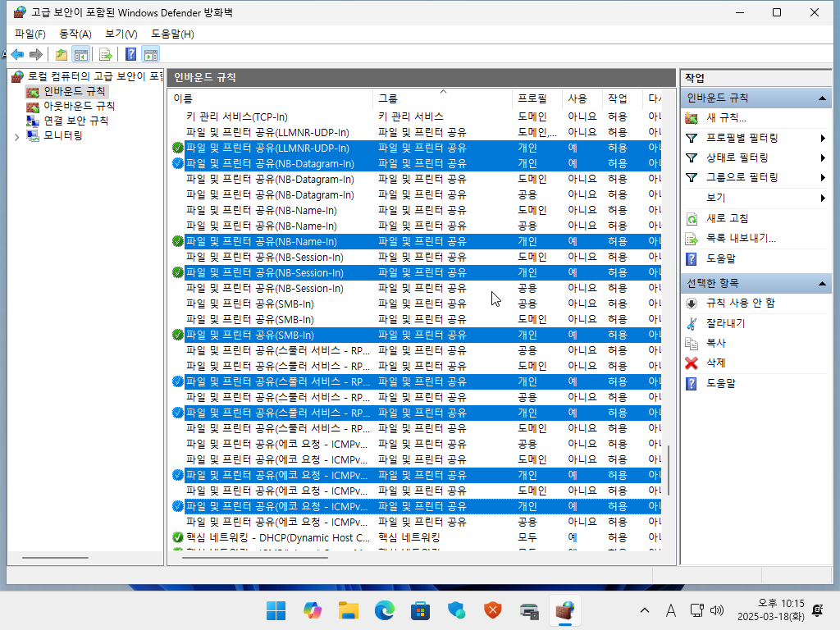The width and height of the screenshot is (840, 630).
Task: Click the rules list horizontal scrollbar thumb
Action: pos(255,558)
